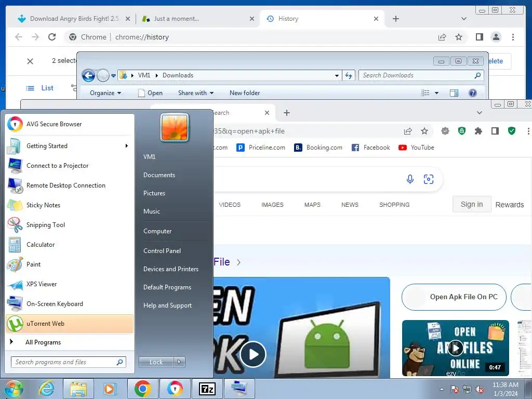Open shutdown options arrow beside Lock
The width and height of the screenshot is (532, 399).
coord(179,362)
